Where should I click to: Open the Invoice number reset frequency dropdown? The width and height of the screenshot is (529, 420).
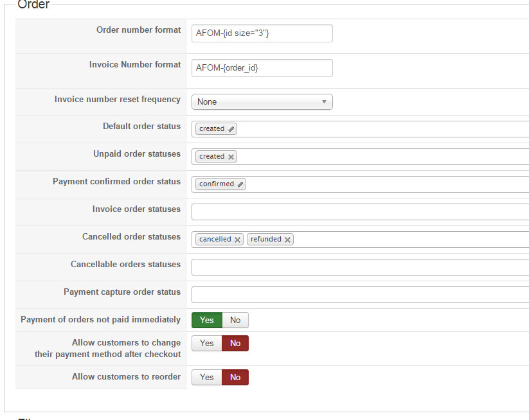(x=262, y=101)
